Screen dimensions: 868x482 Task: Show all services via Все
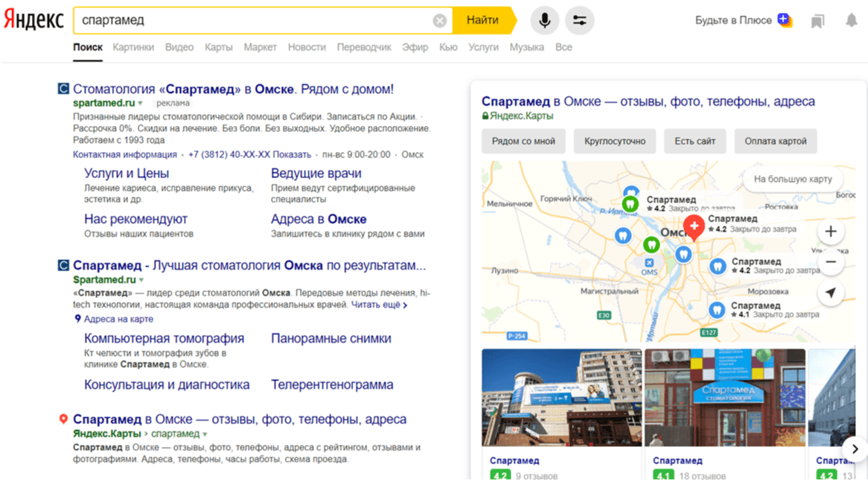click(x=564, y=48)
